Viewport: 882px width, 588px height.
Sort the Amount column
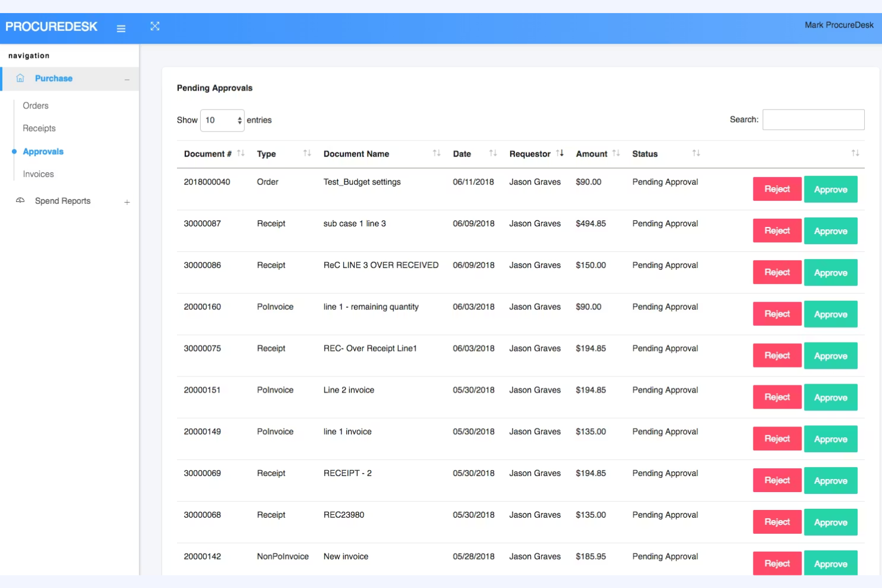(x=616, y=153)
